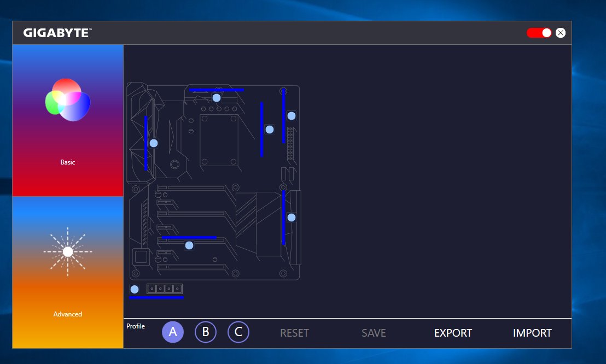The image size is (606, 364).
Task: Select the LED dot next to strip header
Action: click(x=135, y=289)
